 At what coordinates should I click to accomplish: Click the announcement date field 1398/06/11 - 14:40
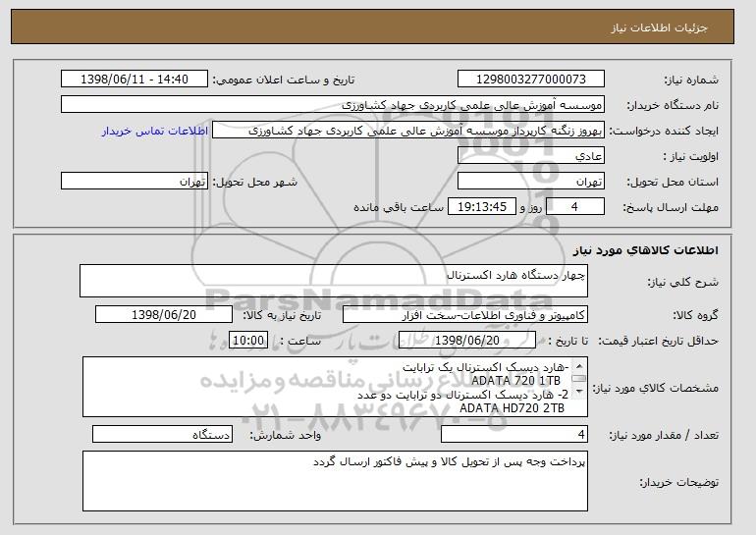click(135, 80)
